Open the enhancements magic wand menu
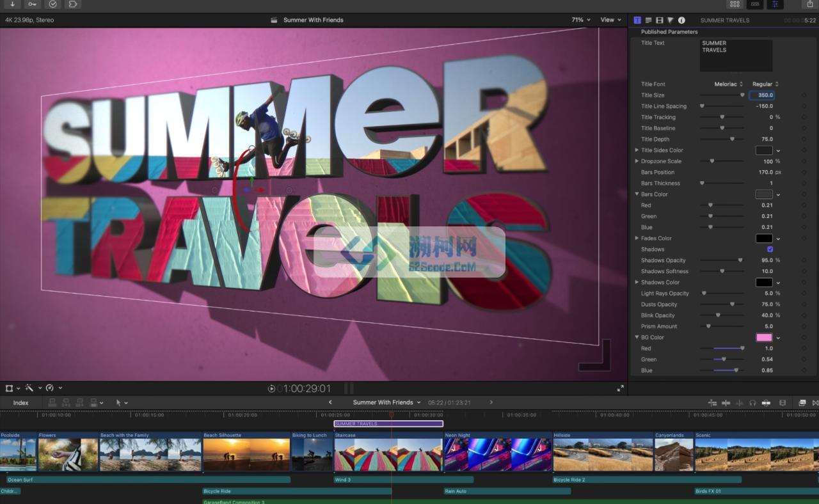This screenshot has width=819, height=504. 33,388
